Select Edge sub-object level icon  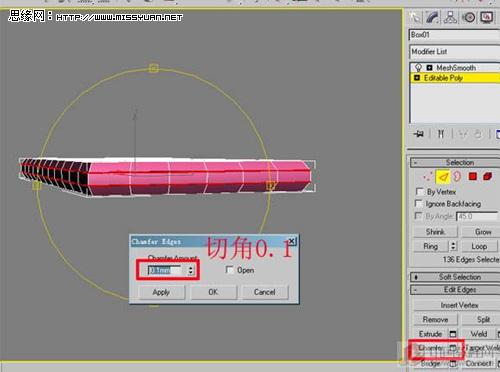coord(443,176)
